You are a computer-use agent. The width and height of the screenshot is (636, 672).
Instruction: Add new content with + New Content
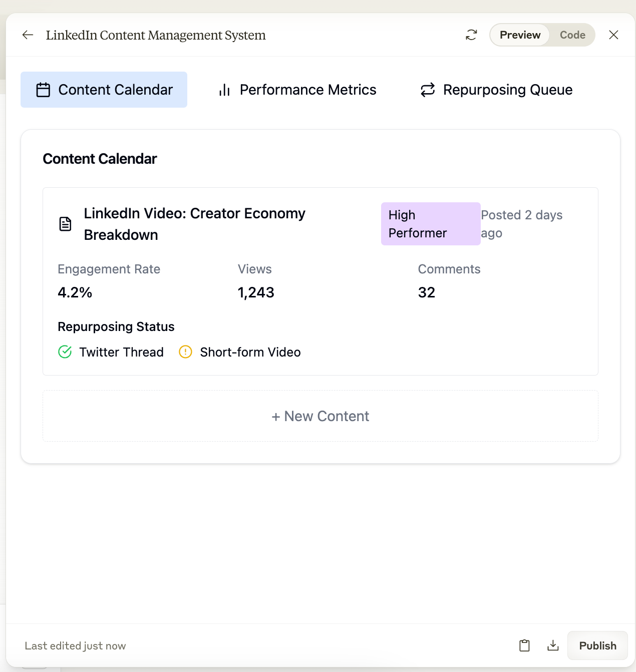click(x=321, y=416)
